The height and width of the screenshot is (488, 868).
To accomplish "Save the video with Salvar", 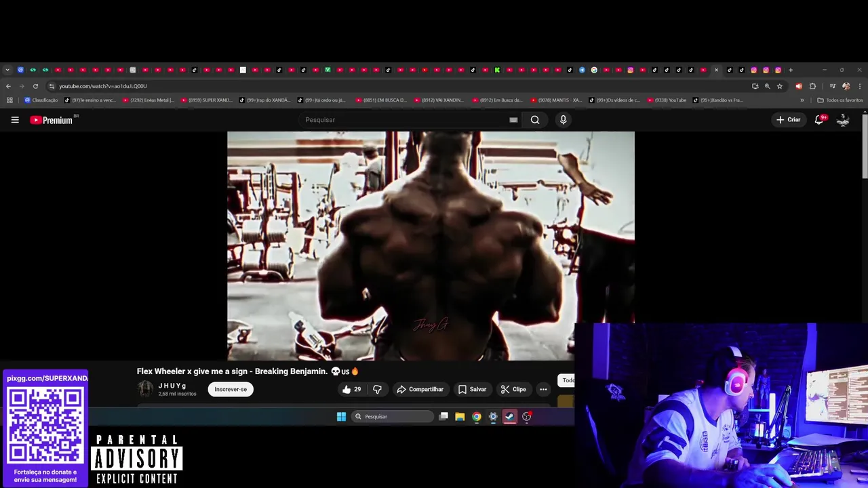I will click(x=472, y=389).
